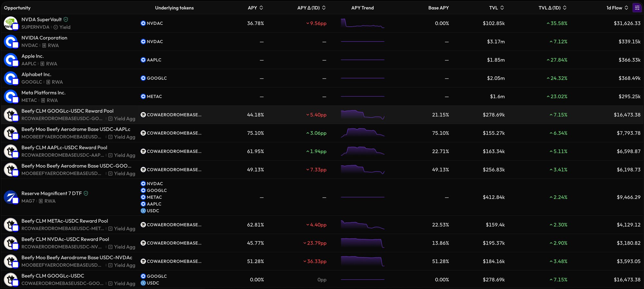
Task: Click the NVDA SuperVault logo icon
Action: (x=11, y=23)
